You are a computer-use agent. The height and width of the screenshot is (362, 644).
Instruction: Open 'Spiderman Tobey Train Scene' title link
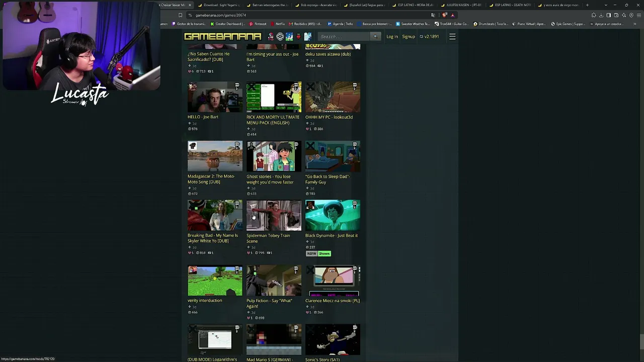point(268,238)
